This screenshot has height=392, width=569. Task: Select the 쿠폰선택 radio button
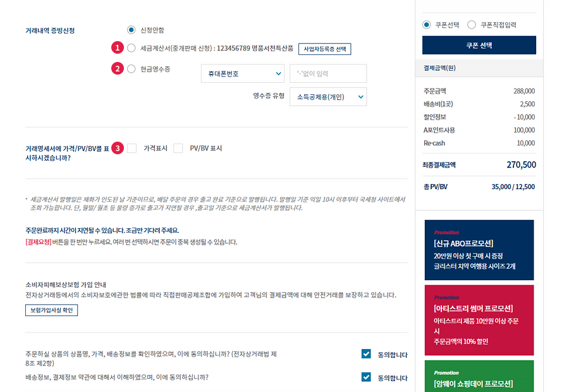[426, 25]
